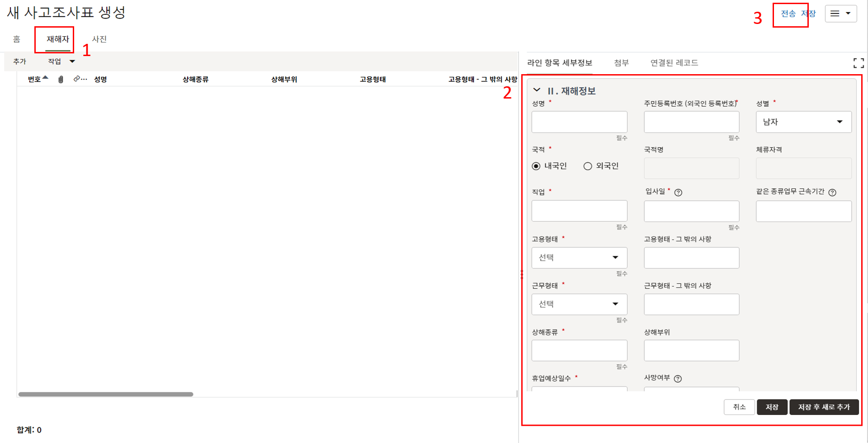The width and height of the screenshot is (868, 443).
Task: Open the hamburger menu at top right
Action: pyautogui.click(x=840, y=14)
